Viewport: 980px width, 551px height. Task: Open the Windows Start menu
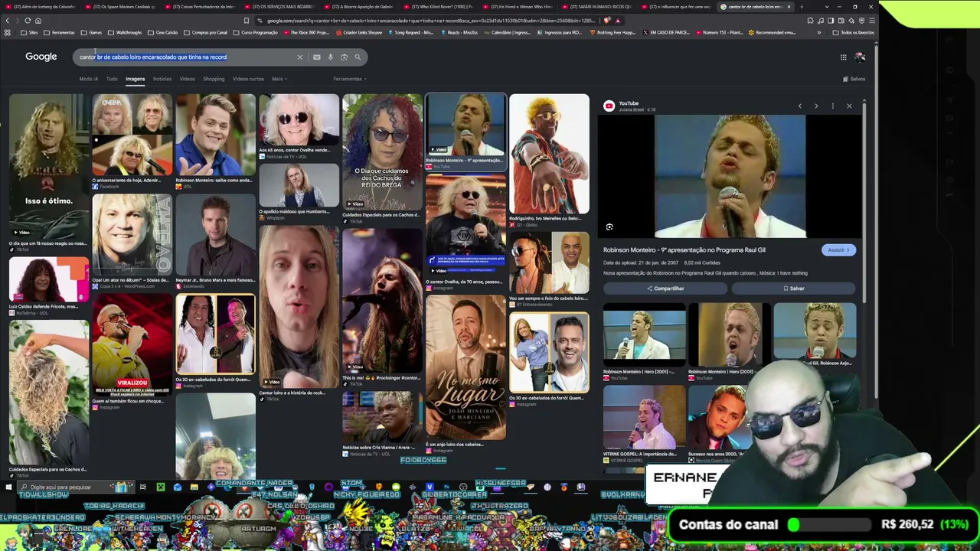[8, 487]
